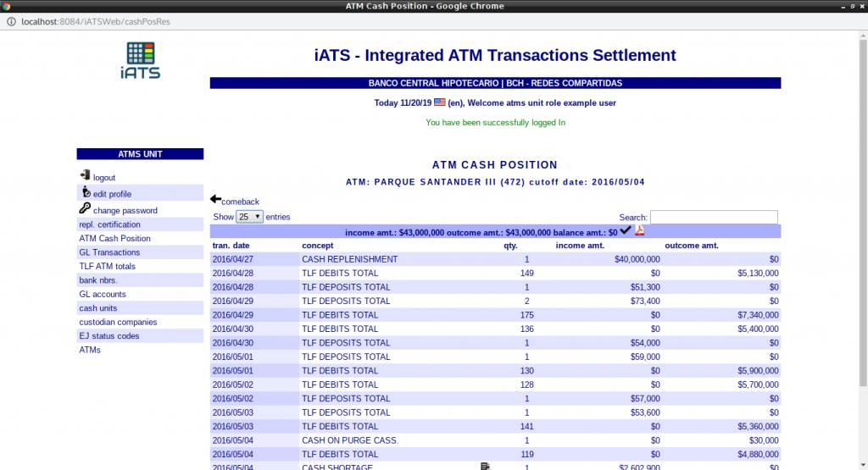Sort the table by concept column

(x=318, y=246)
